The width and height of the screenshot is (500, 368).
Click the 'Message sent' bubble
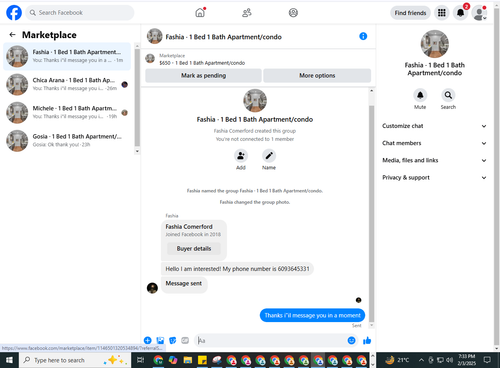pos(184,284)
